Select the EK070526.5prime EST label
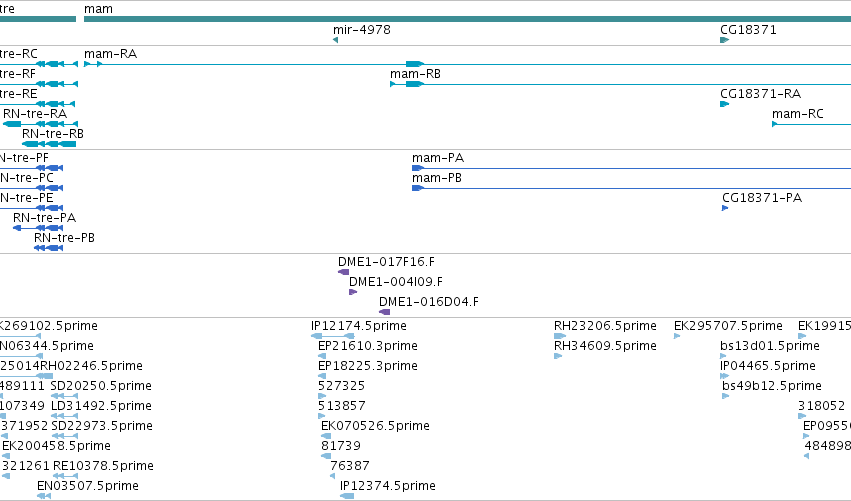The image size is (851, 501). click(x=376, y=426)
